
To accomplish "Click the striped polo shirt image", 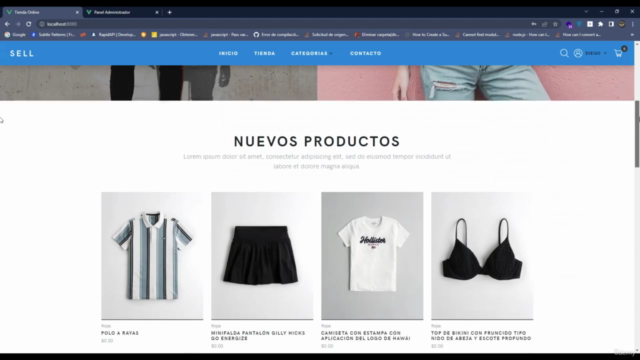I will [152, 256].
